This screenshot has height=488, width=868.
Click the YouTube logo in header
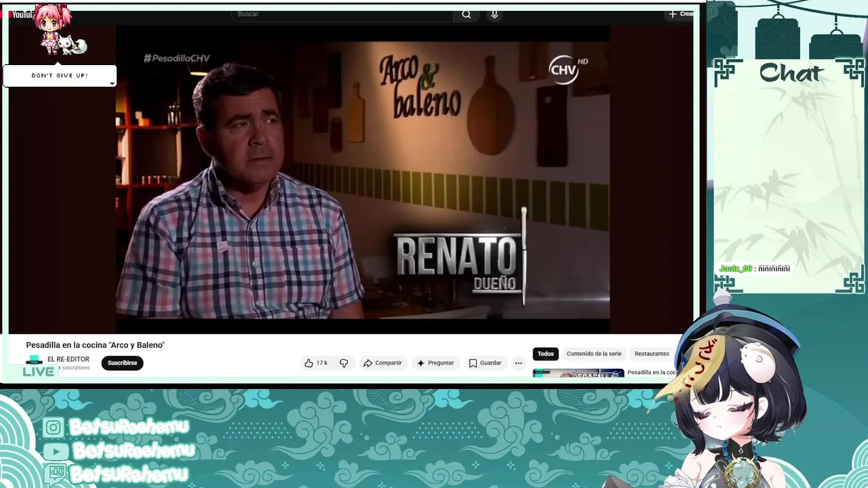[22, 14]
